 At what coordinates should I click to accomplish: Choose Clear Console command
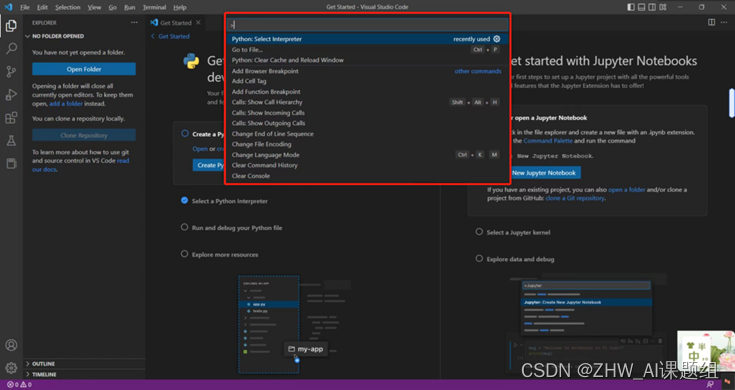tap(368, 176)
